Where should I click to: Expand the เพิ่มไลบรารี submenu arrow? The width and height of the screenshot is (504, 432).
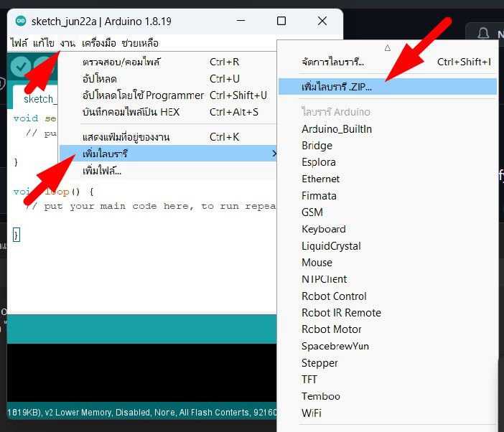(x=273, y=154)
